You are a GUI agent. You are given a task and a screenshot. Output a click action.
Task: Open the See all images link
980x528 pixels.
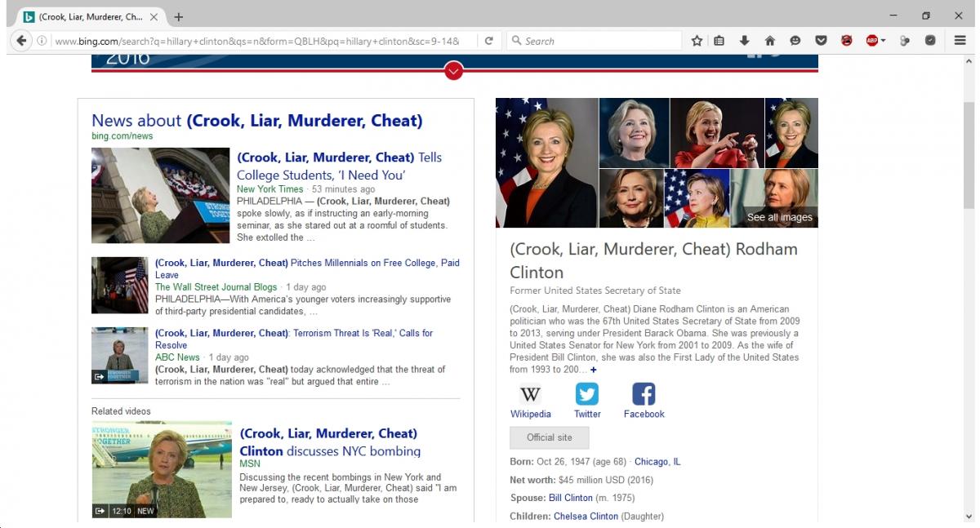(779, 218)
